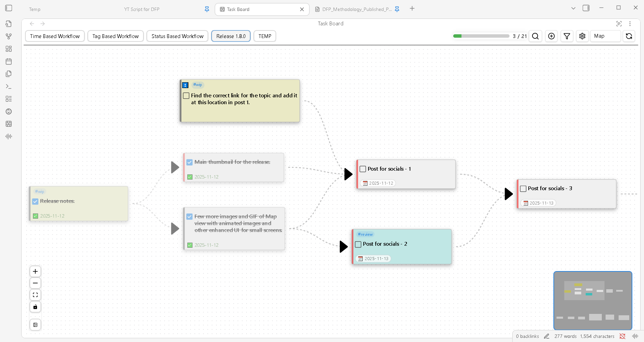Click the fit view icon
This screenshot has width=644, height=342.
35,295
